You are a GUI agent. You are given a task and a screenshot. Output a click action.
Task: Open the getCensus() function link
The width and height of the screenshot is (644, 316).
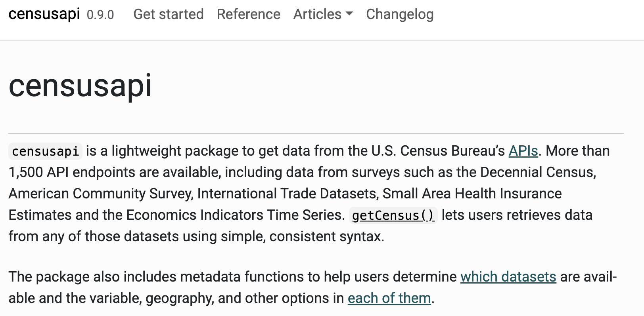(x=393, y=215)
